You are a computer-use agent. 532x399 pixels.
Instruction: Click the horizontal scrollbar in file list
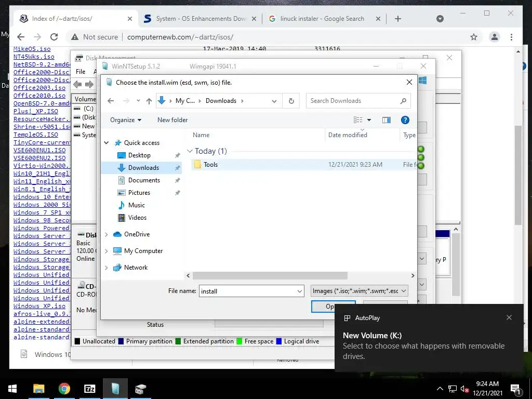[270, 275]
